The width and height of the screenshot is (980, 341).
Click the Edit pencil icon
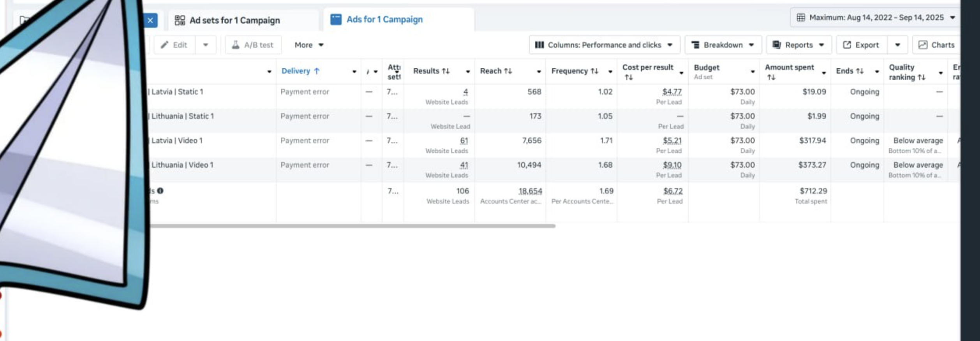pos(165,45)
